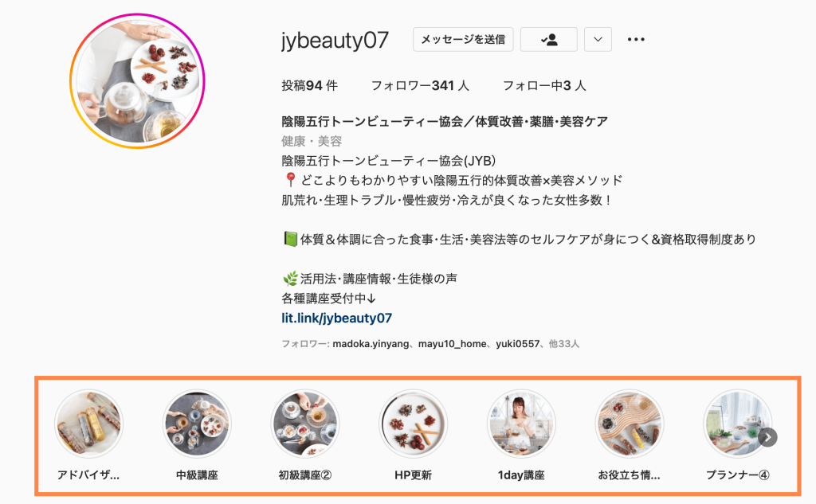Open the lit.link/jybeauty07 link

337,318
